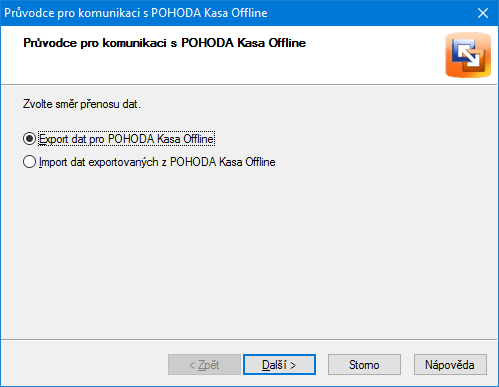
Task: Click the orange POHODA wizard icon
Action: click(x=468, y=55)
